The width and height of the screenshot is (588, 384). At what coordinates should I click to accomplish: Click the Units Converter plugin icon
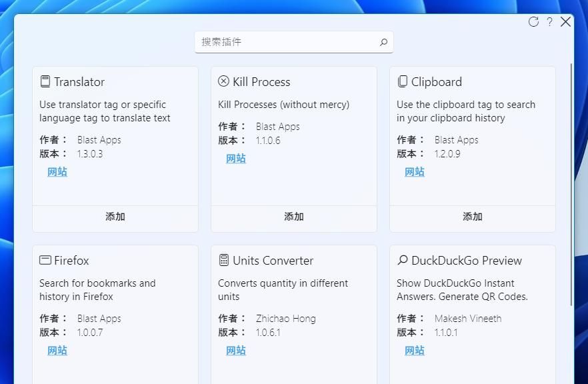(x=223, y=260)
